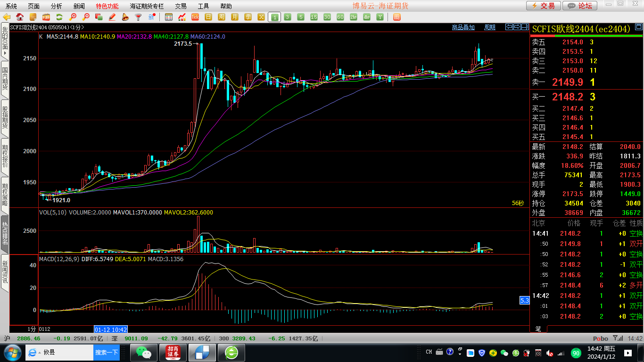Switch to quarterly 季 K-line period
Image resolution: width=644 pixels, height=362 pixels.
click(248, 17)
